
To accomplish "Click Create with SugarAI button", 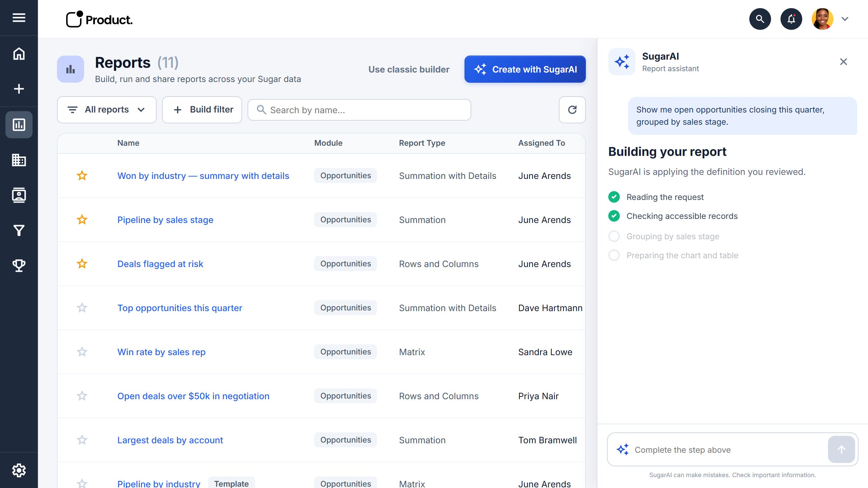I will 525,69.
